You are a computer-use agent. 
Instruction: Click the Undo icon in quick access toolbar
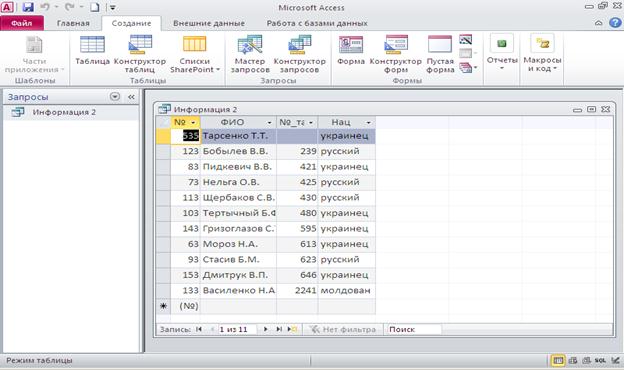point(45,7)
